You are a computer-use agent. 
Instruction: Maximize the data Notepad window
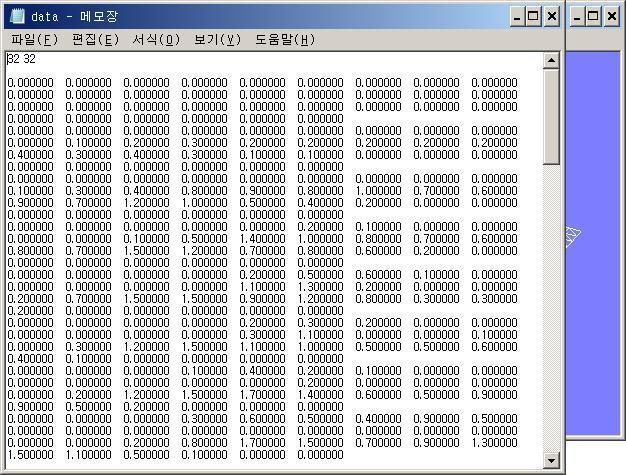(533, 16)
